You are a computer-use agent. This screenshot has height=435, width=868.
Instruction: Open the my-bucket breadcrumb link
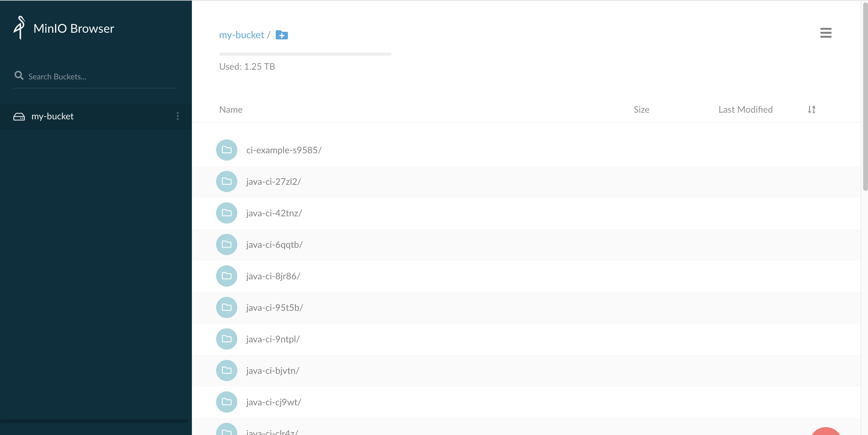[241, 35]
